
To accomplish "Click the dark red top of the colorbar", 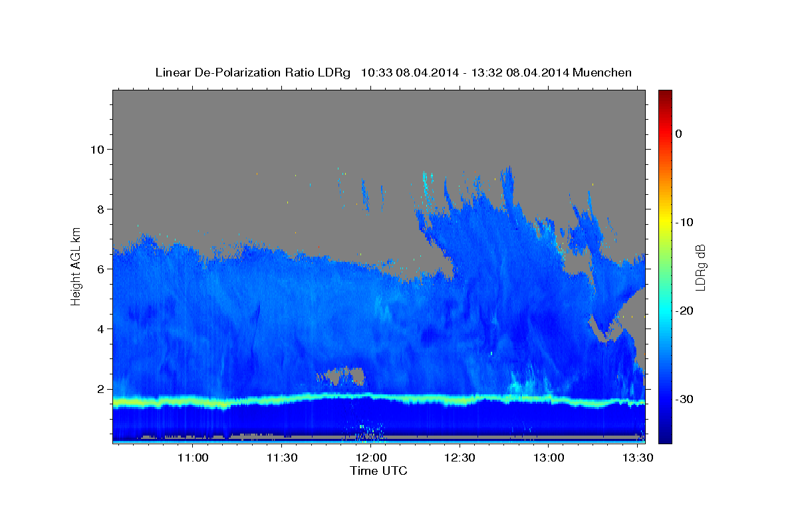I will click(x=665, y=94).
